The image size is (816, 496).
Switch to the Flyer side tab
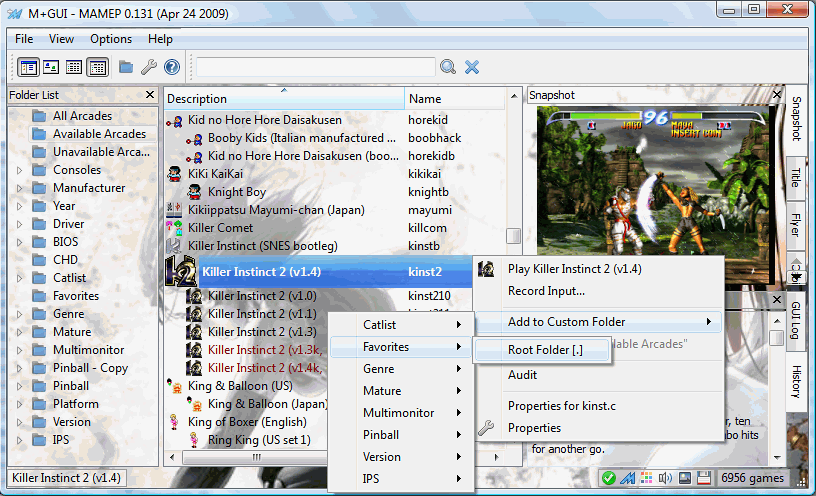click(795, 225)
